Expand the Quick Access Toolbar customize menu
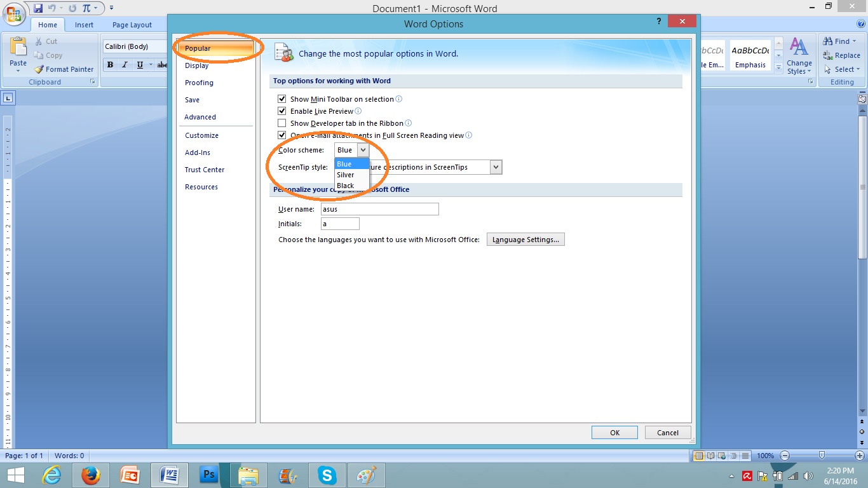 pyautogui.click(x=110, y=7)
